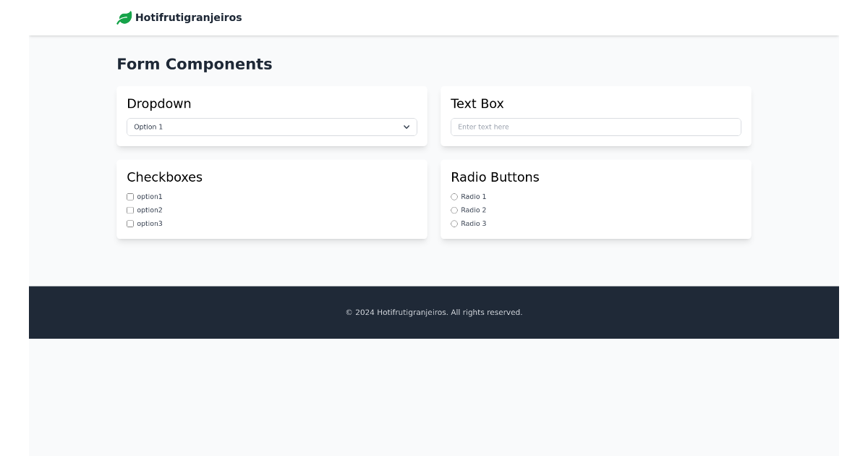This screenshot has width=868, height=456.
Task: Click the Text Box card heading
Action: tap(477, 104)
